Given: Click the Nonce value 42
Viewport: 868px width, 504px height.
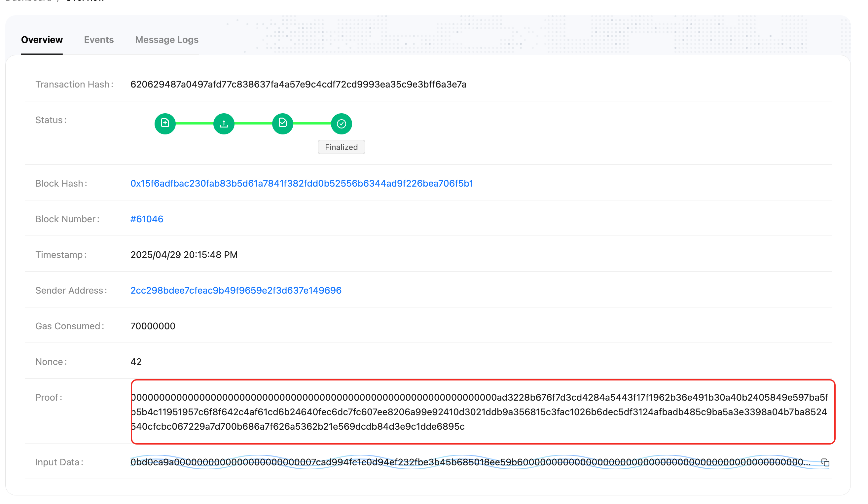Looking at the screenshot, I should [136, 361].
